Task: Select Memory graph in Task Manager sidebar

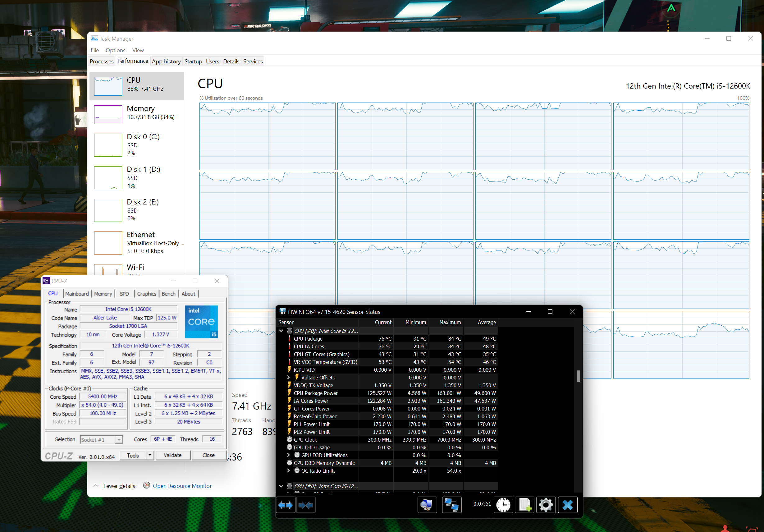Action: tap(108, 114)
